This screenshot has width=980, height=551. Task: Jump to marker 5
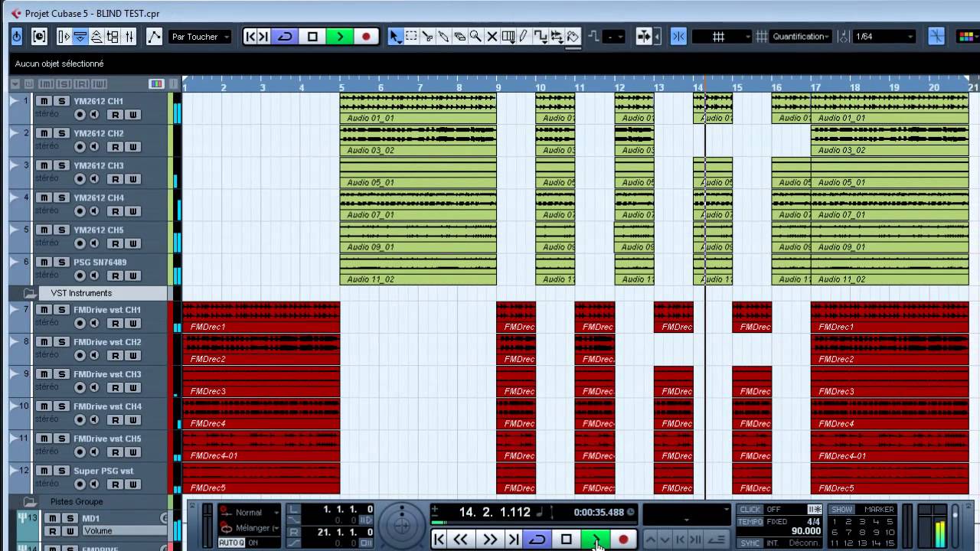(x=890, y=522)
